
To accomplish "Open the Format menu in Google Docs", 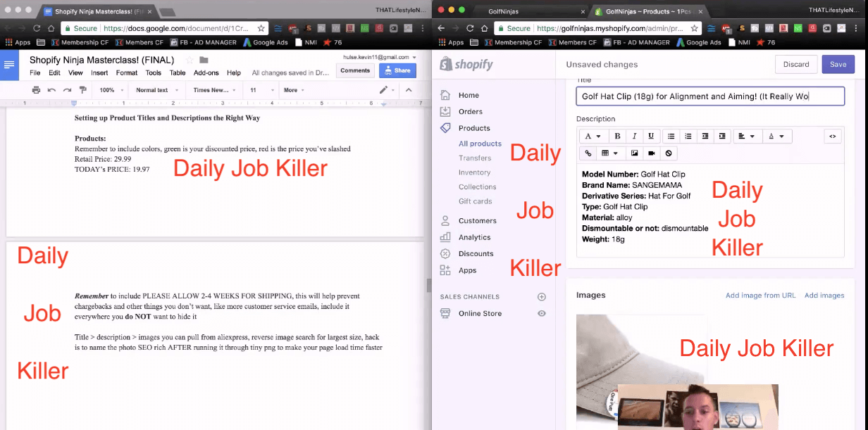I will point(127,72).
